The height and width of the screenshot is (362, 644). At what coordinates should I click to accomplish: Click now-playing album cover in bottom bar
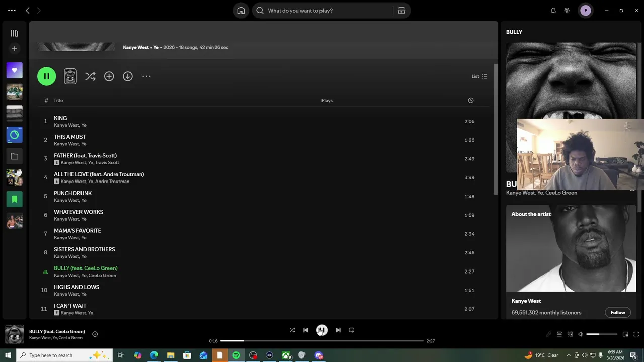tap(14, 334)
